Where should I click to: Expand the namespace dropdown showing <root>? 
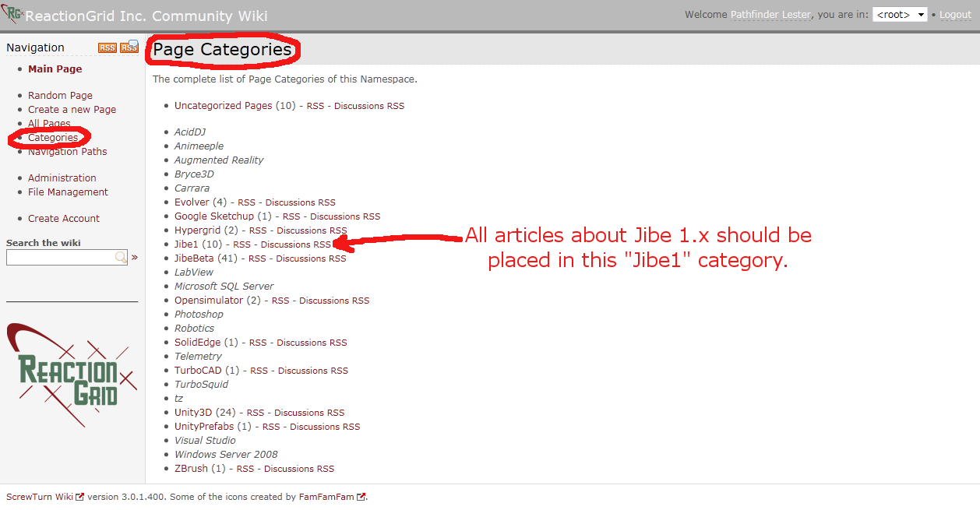(x=900, y=15)
